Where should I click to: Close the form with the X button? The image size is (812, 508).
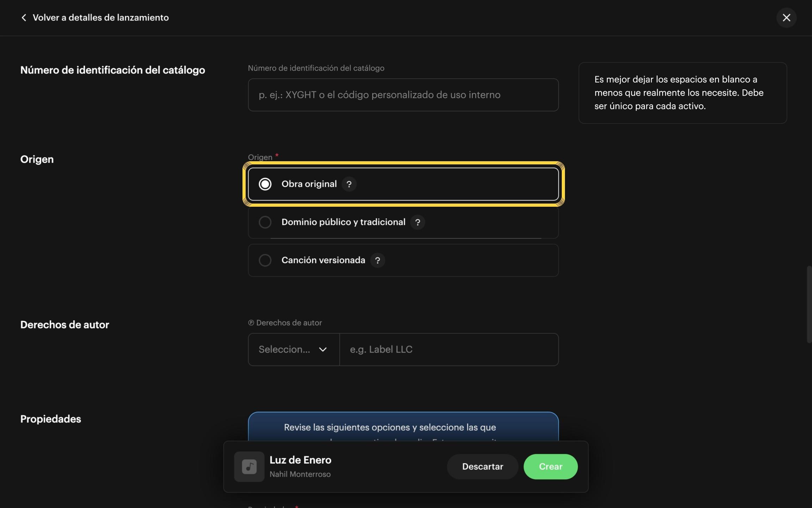pyautogui.click(x=786, y=18)
